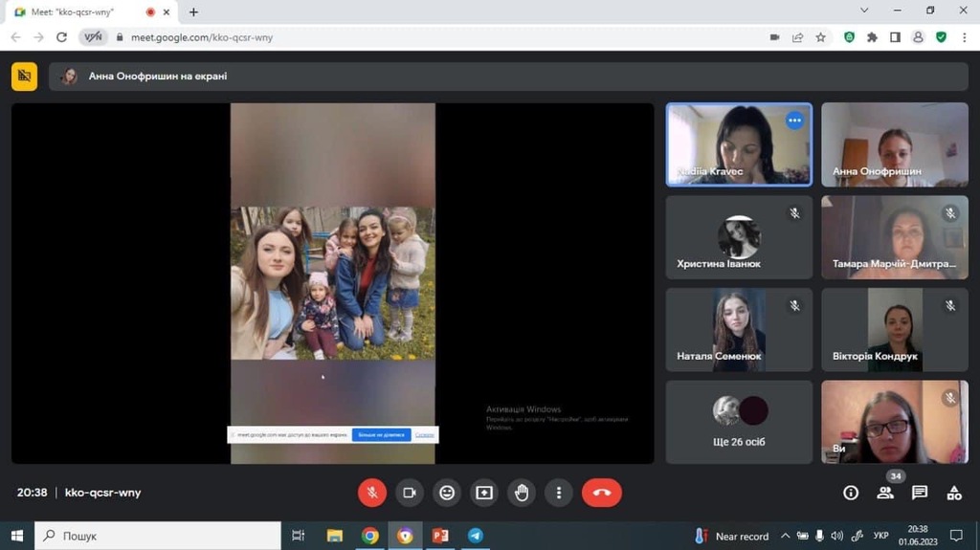Open the Chrome extensions puzzle icon

(x=872, y=37)
